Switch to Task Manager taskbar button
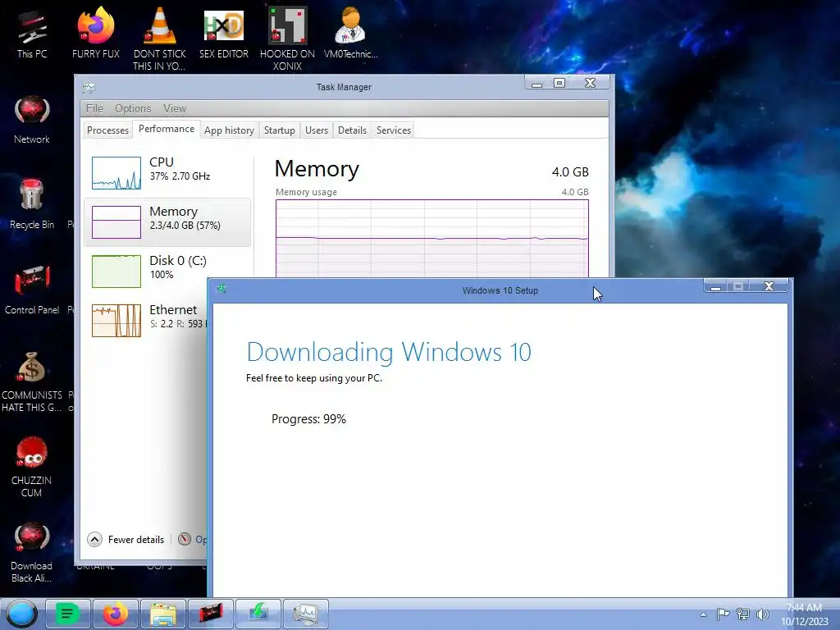Viewport: 840px width, 630px height. coord(305,614)
